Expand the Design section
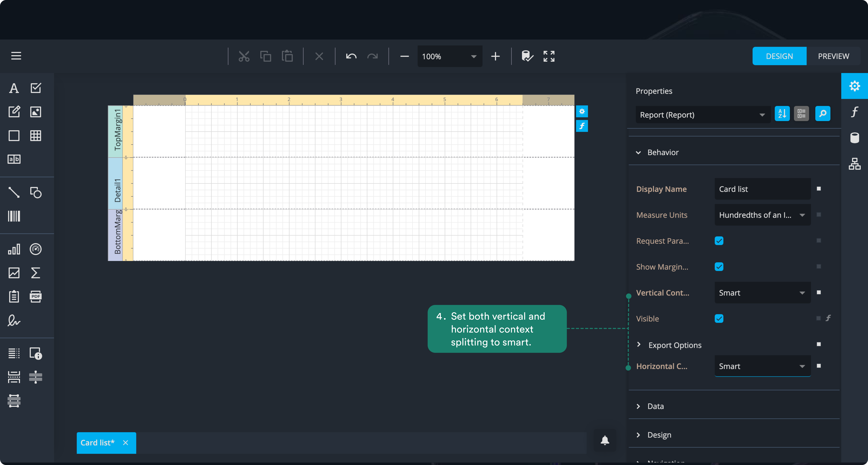The height and width of the screenshot is (465, 868). click(x=638, y=435)
